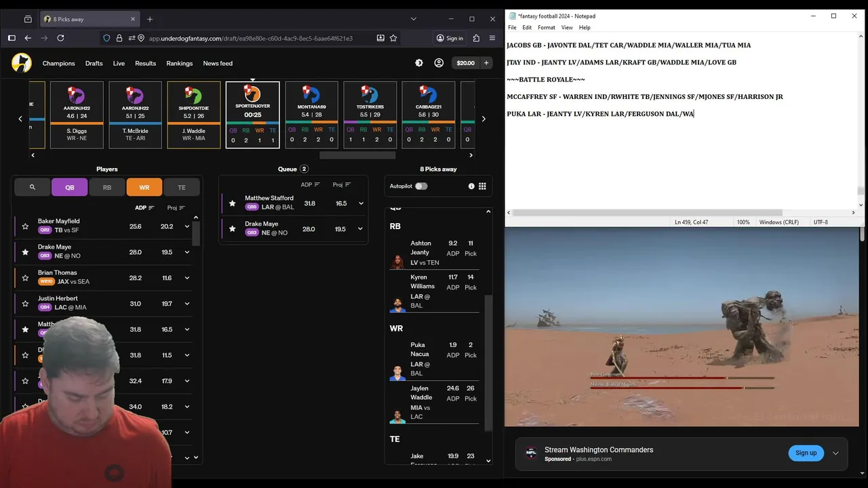Click the Firefox address bar URL
This screenshot has width=868, height=488.
tap(251, 38)
